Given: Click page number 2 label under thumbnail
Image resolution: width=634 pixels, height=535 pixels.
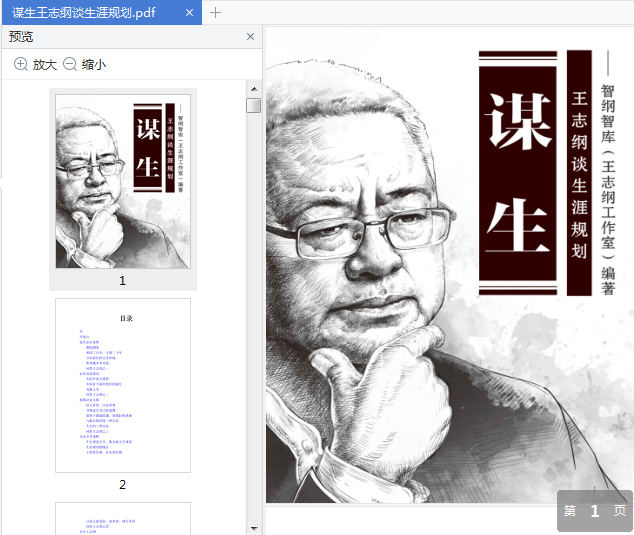Looking at the screenshot, I should (x=123, y=484).
